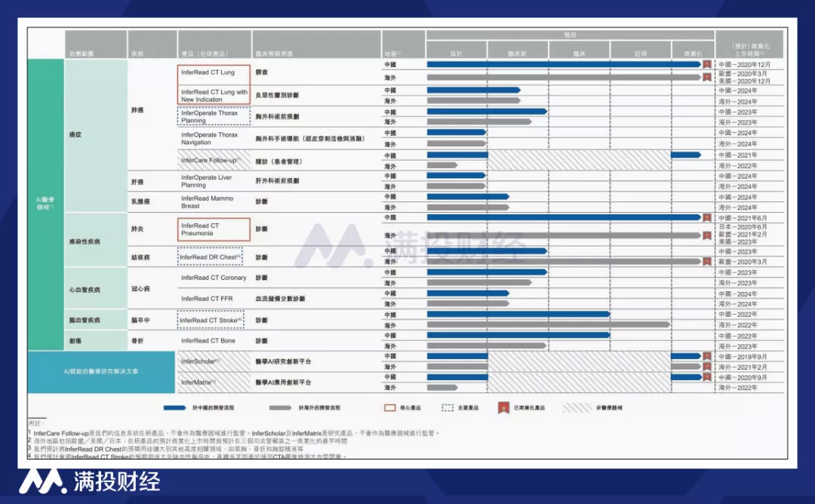Click the 癌症 therapeutic area cell

(x=96, y=134)
